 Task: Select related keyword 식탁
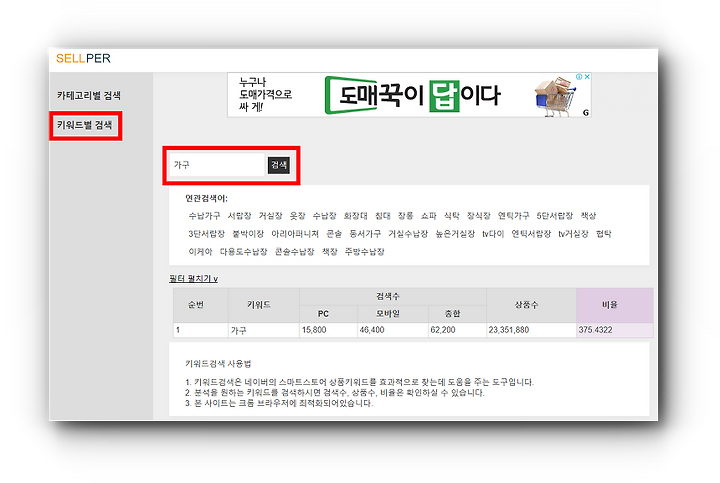tap(452, 216)
